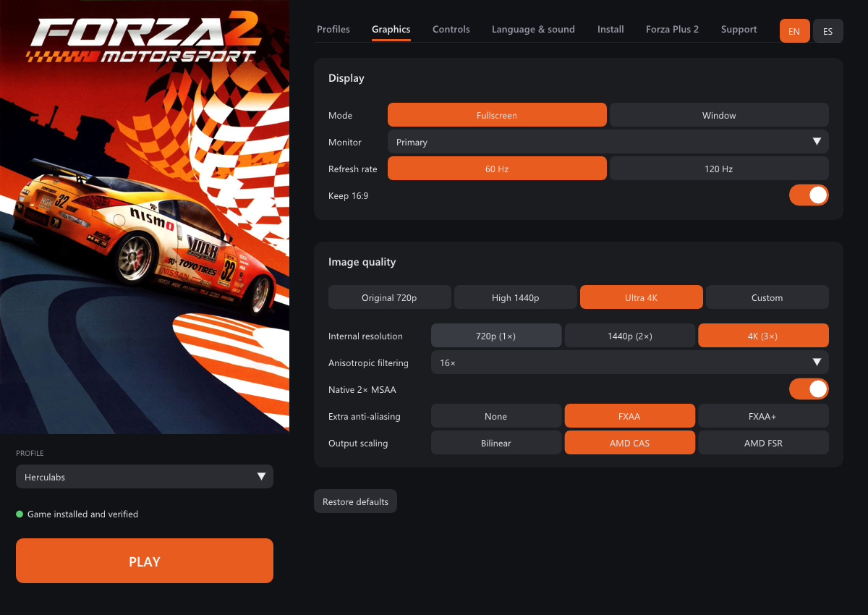868x615 pixels.
Task: Open the Profiles tab
Action: (333, 30)
